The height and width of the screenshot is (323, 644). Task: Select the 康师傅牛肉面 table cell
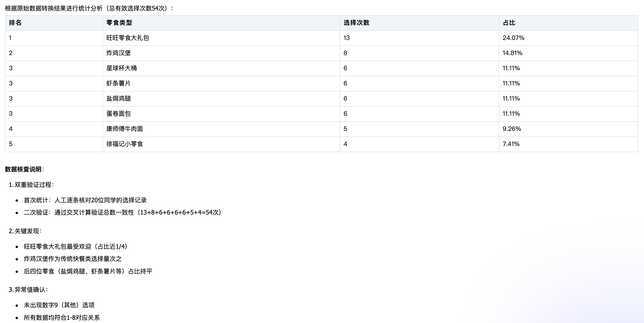125,129
